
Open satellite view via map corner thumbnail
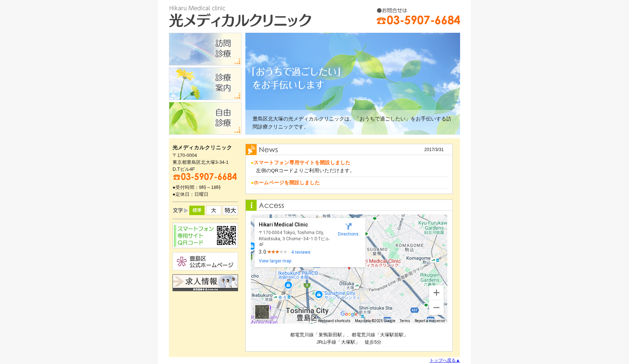(x=262, y=312)
